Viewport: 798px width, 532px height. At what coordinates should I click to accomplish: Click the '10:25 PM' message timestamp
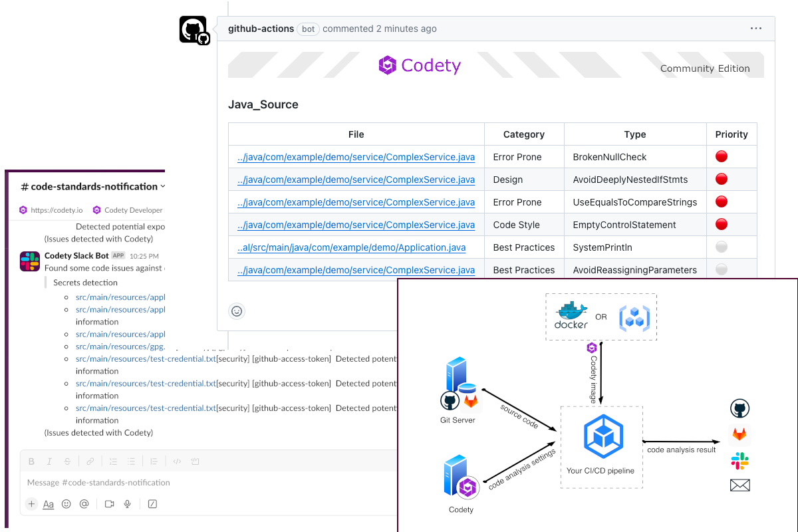144,256
